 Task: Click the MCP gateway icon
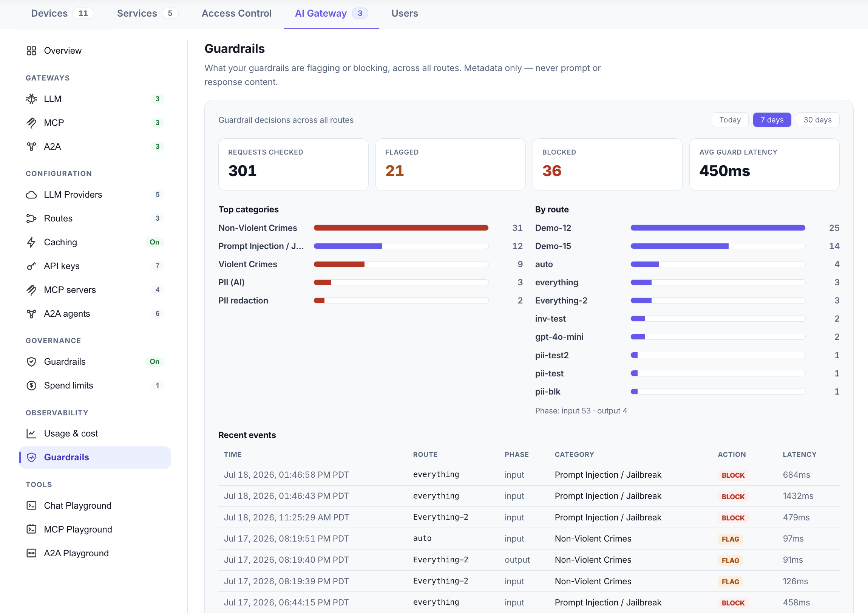(x=31, y=122)
